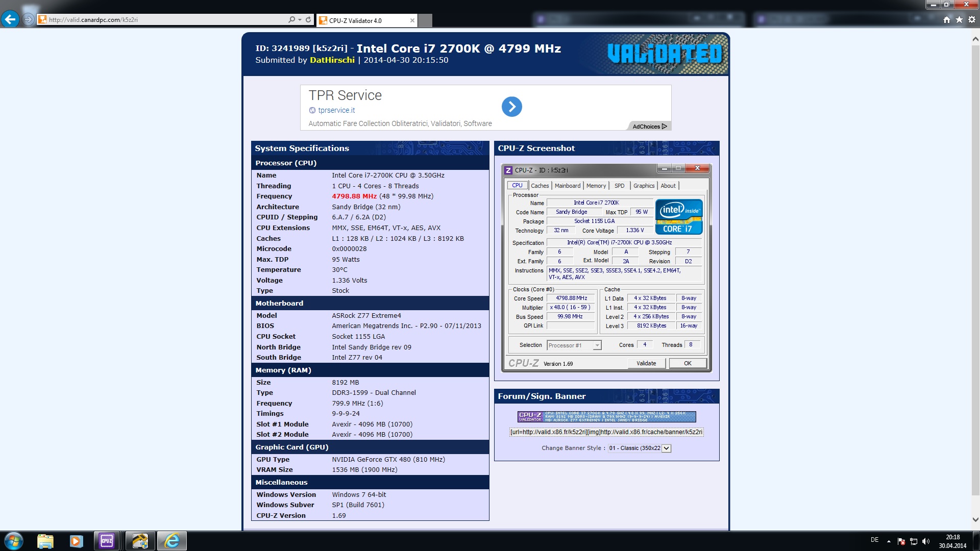Viewport: 980px width, 551px height.
Task: Select the CPU tab in CPU-Z screenshot
Action: pos(517,186)
